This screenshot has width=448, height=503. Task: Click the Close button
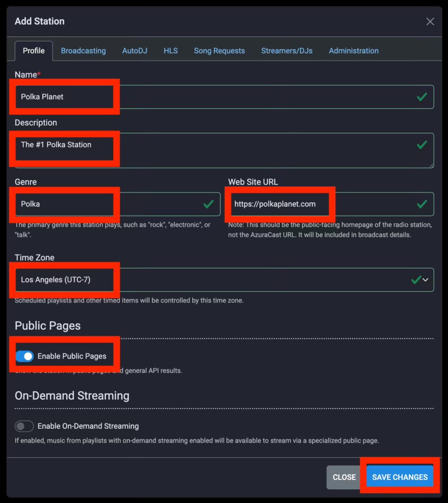pyautogui.click(x=344, y=477)
